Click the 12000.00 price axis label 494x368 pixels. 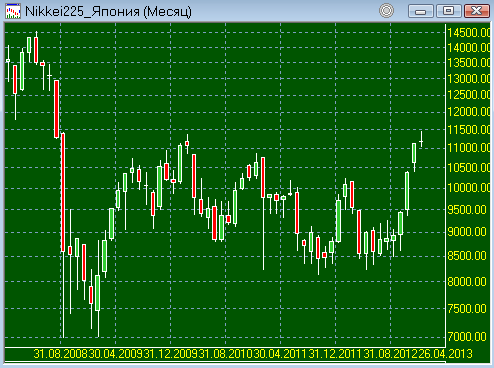pyautogui.click(x=469, y=112)
